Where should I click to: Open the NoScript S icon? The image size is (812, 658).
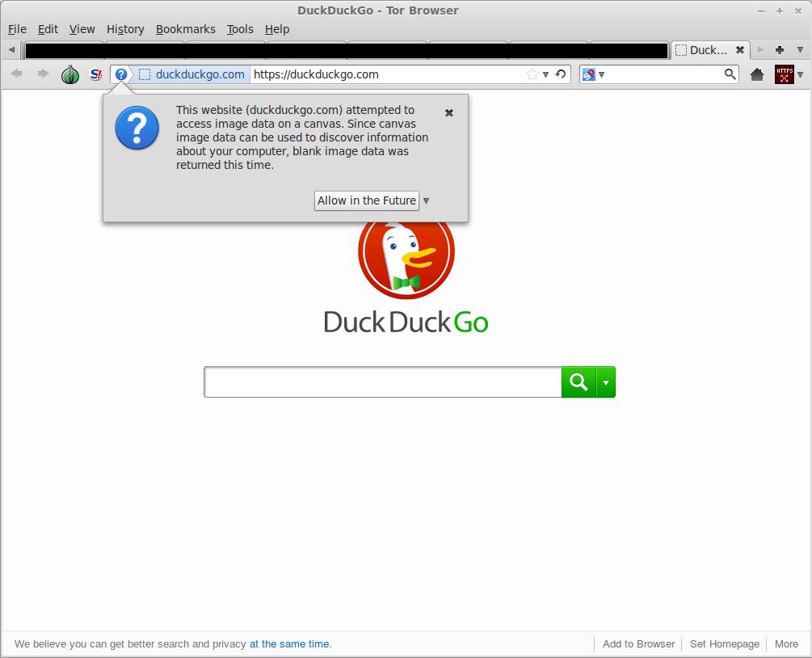[96, 74]
